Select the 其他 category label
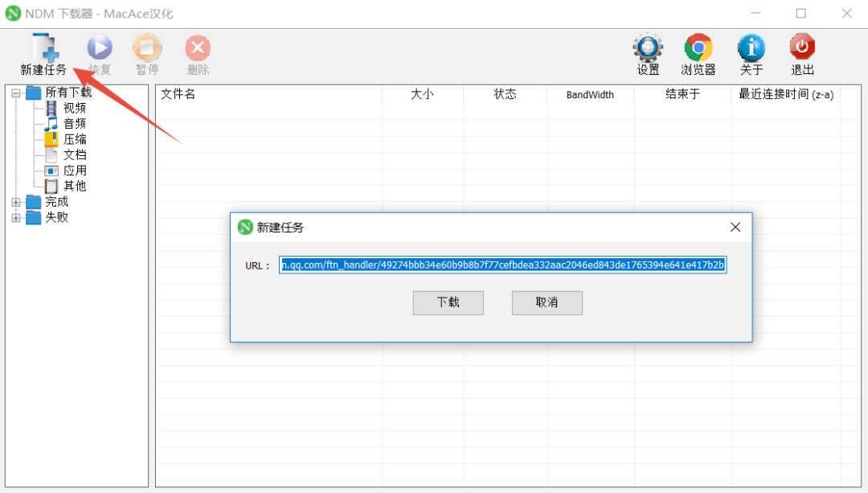 pos(75,186)
